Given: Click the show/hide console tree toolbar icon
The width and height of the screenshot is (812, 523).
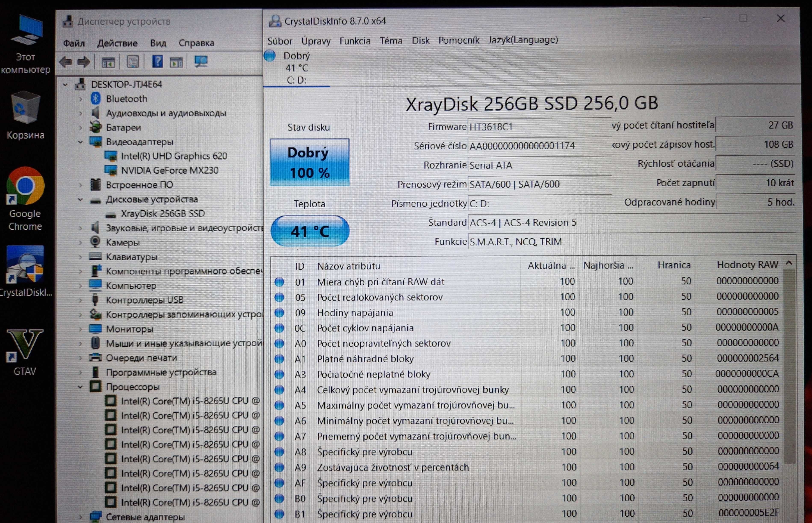Looking at the screenshot, I should pyautogui.click(x=109, y=62).
